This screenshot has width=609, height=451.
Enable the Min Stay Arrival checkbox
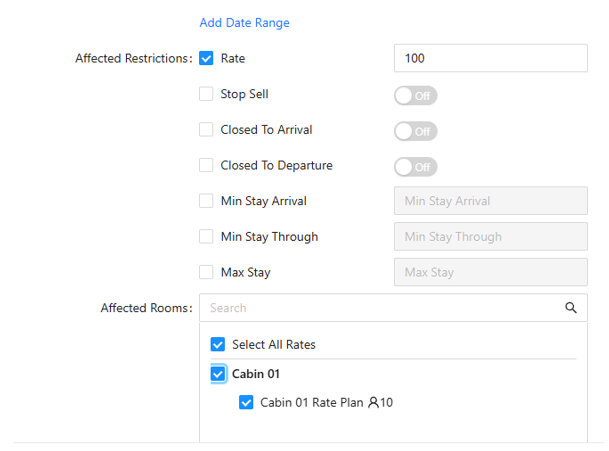206,201
